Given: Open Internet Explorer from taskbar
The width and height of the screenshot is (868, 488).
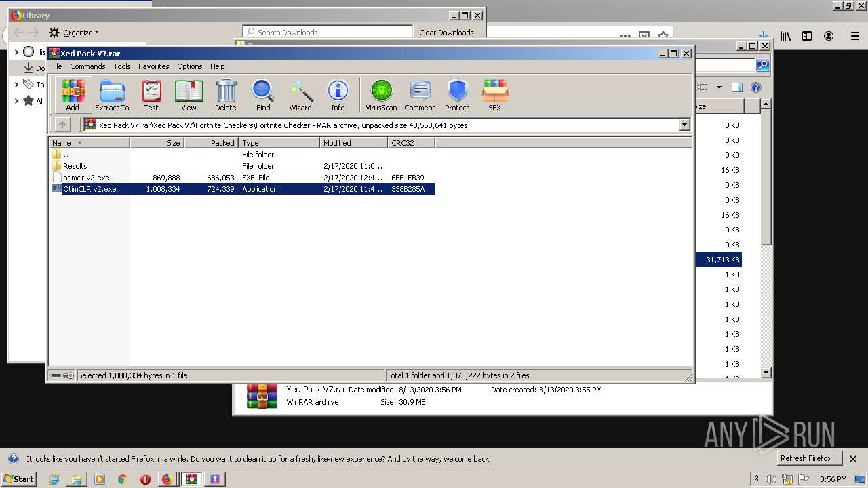Looking at the screenshot, I should [x=54, y=479].
